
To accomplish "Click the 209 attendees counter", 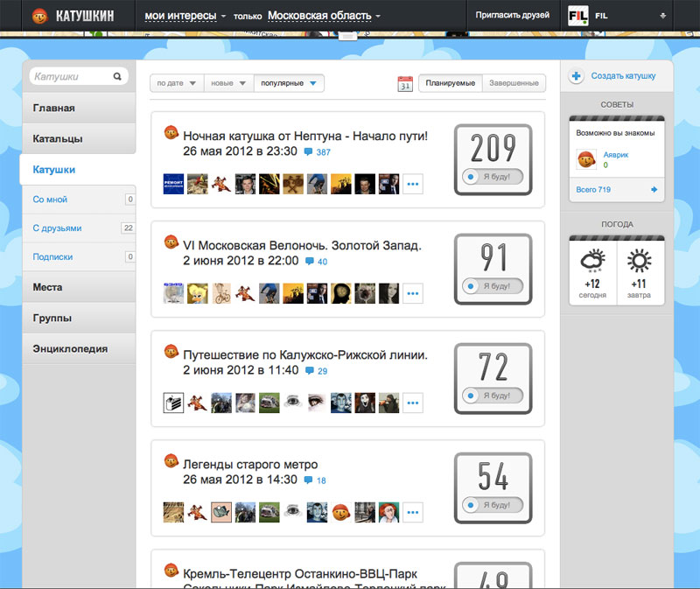I will pyautogui.click(x=493, y=148).
